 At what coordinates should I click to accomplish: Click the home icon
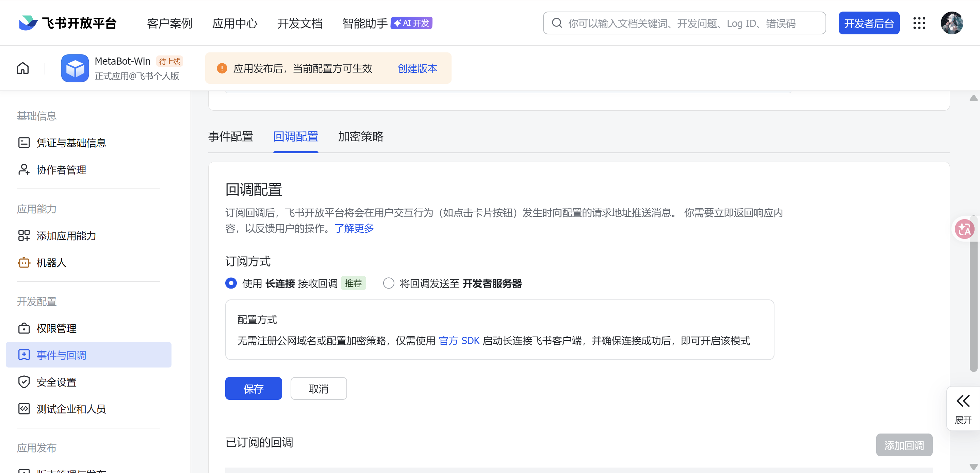click(x=23, y=68)
